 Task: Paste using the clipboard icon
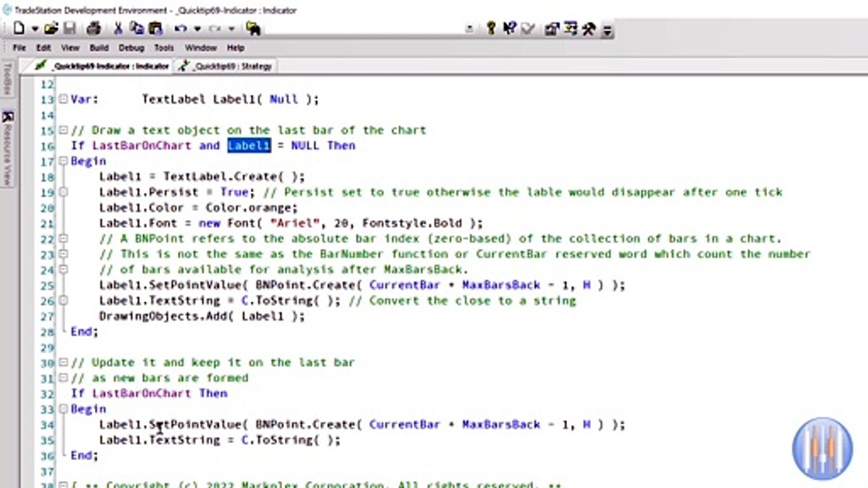155,28
